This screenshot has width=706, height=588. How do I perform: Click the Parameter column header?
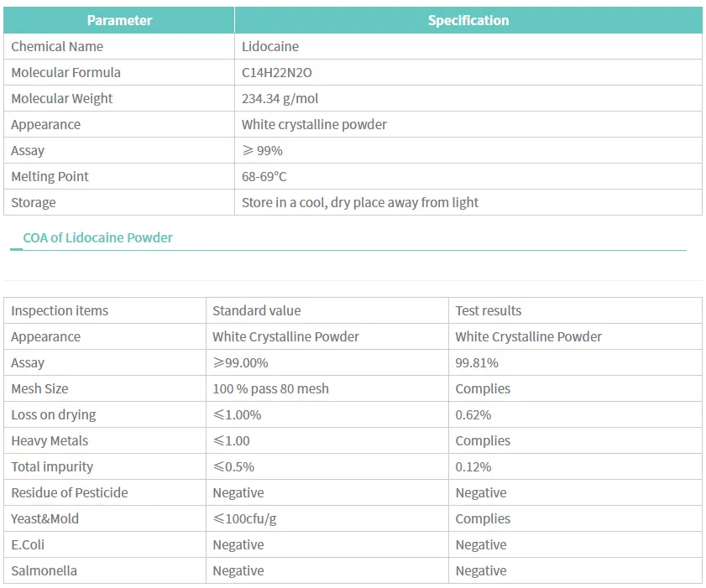pos(119,20)
